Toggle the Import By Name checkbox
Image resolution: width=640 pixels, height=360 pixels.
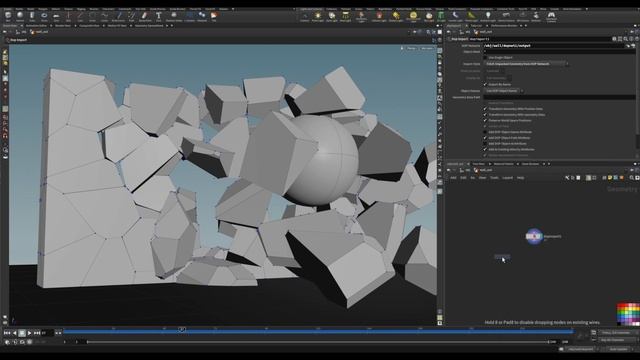point(485,84)
